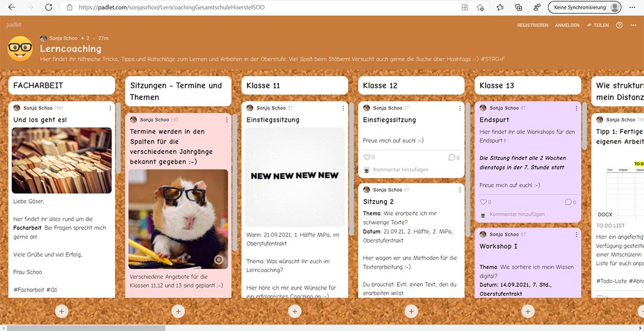Click 'Sitzung 2' post title
The image size is (644, 331).
[x=378, y=202]
